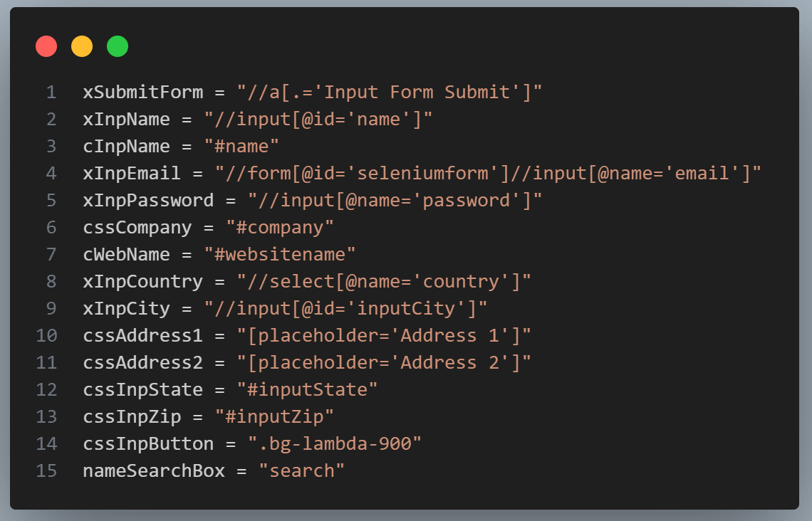This screenshot has height=521, width=812.
Task: Click the xInpEmail variable
Action: [x=132, y=174]
